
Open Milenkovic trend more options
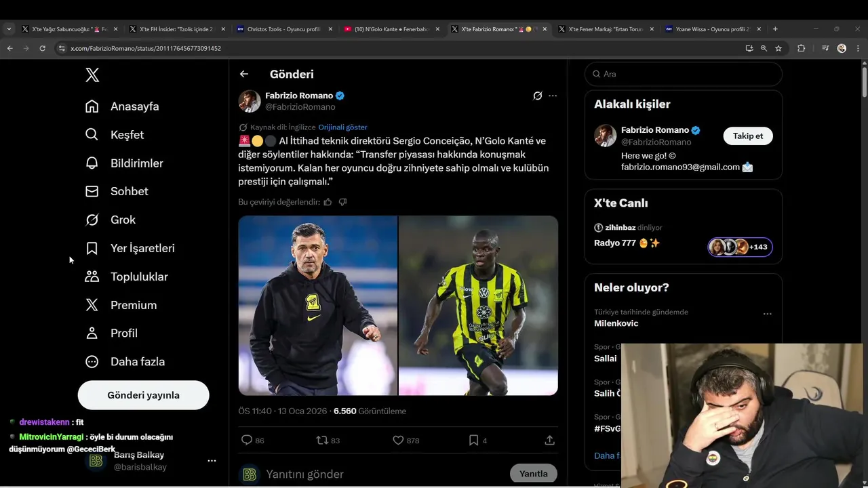pos(768,314)
